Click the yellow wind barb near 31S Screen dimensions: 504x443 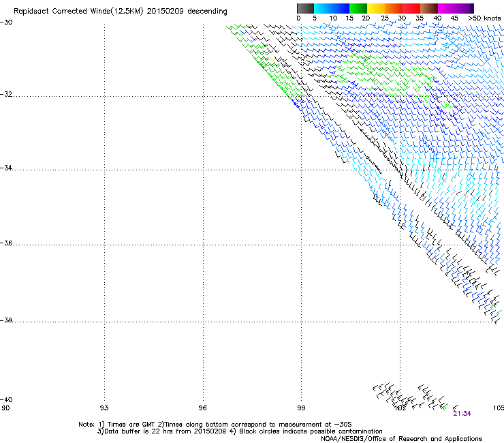(272, 59)
